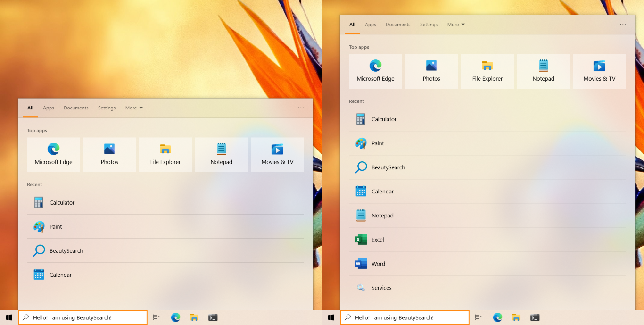Open File Explorer tile in left search panel
This screenshot has width=644, height=325.
[x=165, y=155]
